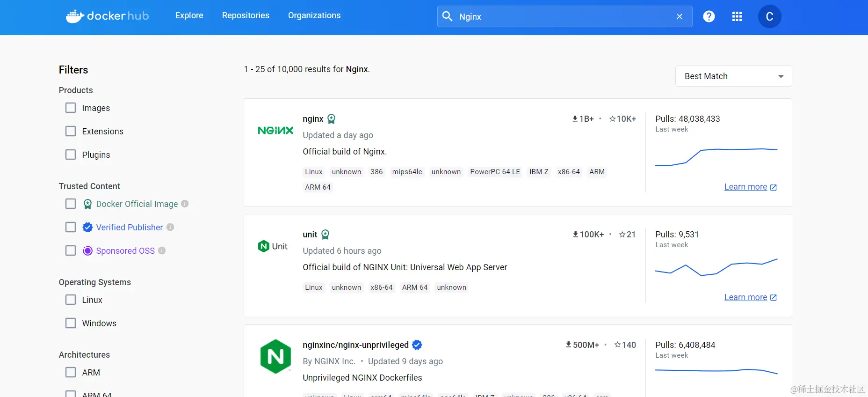
Task: Clear the search field with X icon
Action: tap(680, 16)
